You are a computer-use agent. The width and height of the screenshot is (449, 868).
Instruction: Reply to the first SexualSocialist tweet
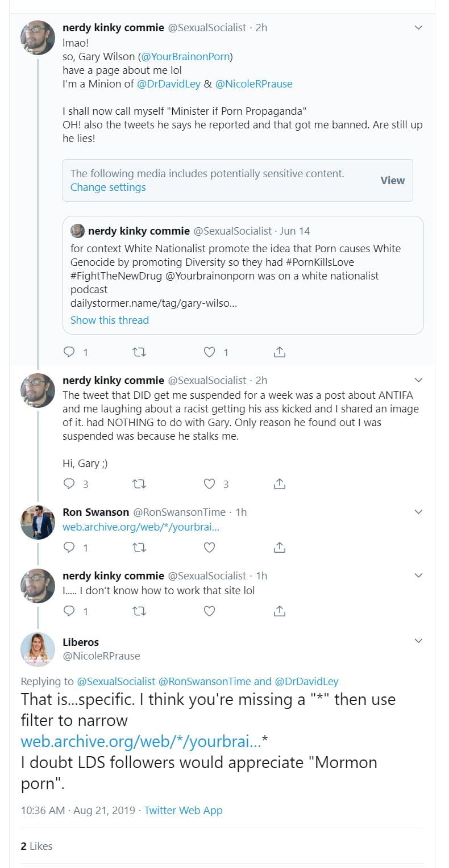pos(69,352)
